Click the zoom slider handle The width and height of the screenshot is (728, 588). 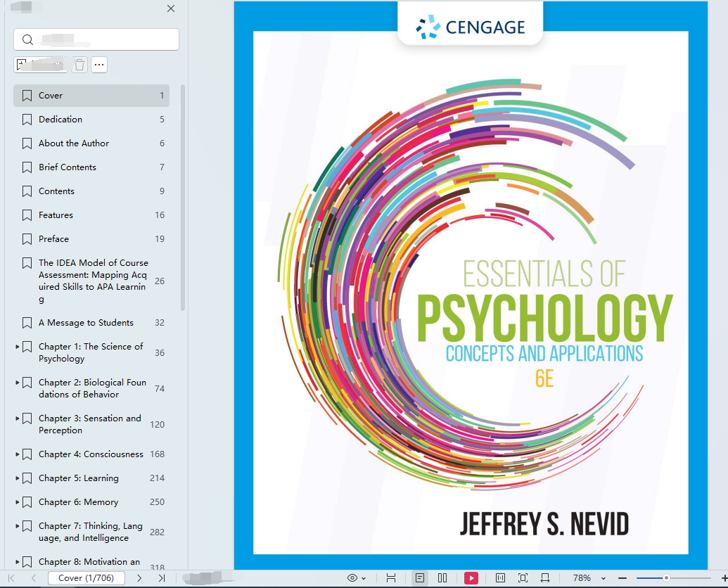[666, 577]
